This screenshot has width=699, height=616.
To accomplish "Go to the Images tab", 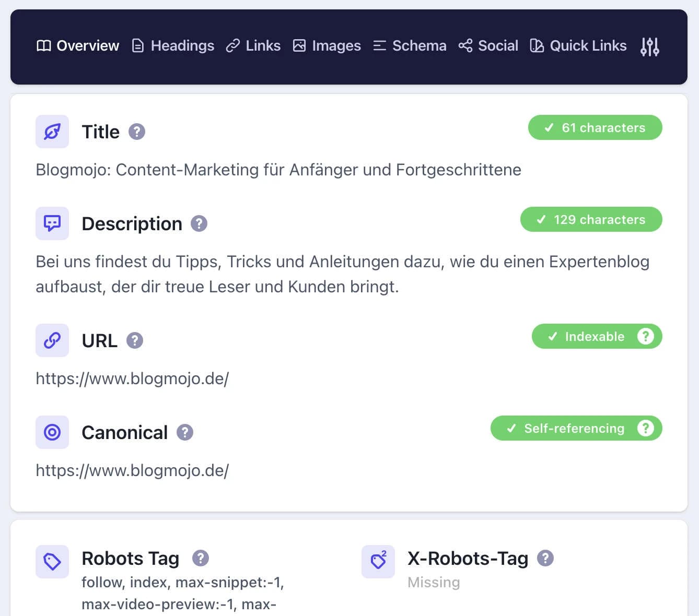I will [327, 46].
